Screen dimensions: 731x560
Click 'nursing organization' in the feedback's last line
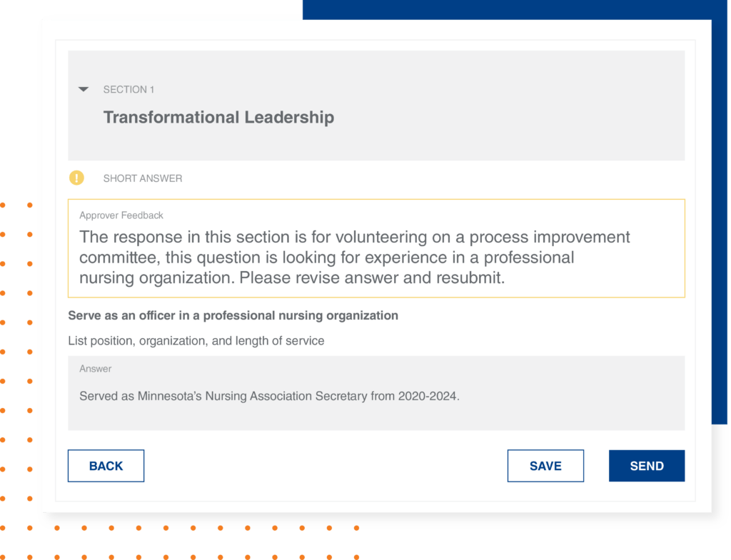tap(155, 278)
